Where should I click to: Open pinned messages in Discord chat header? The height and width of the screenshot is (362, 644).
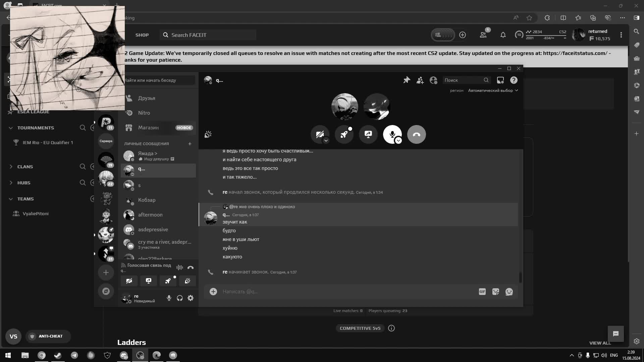click(407, 80)
